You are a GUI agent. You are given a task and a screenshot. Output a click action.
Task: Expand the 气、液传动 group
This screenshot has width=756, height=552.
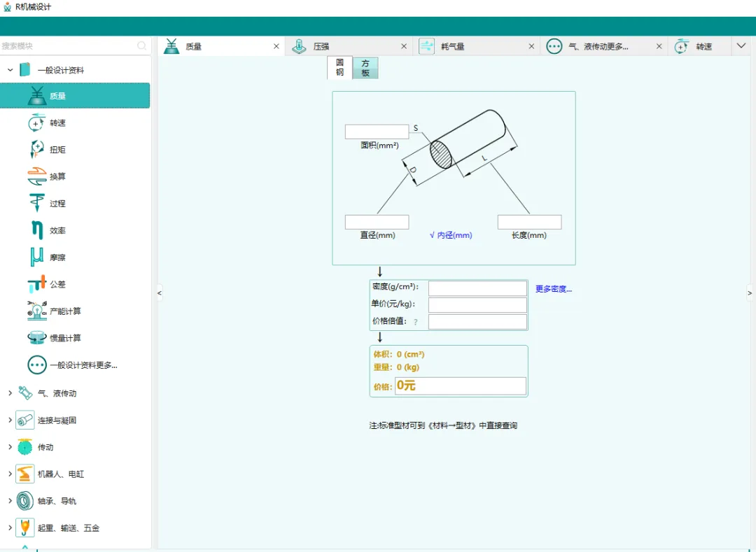tap(10, 393)
